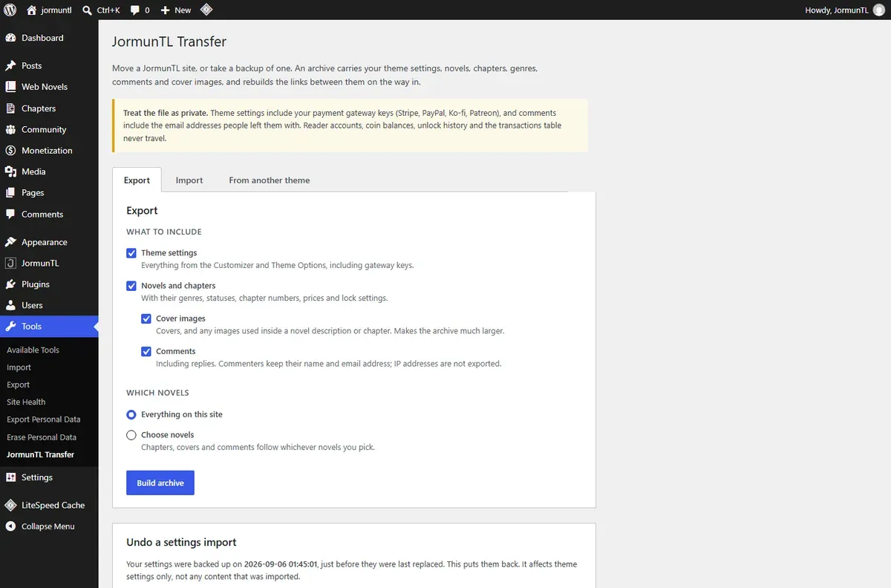Open JormunTL Transfer submenu item
The image size is (891, 588).
pyautogui.click(x=40, y=454)
